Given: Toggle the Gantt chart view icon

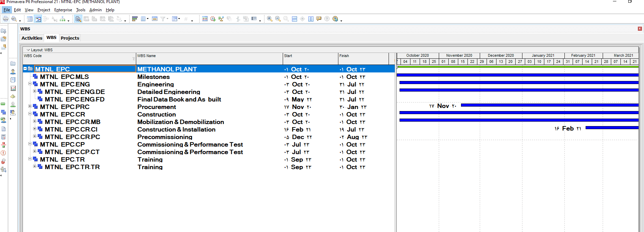Looking at the screenshot, I should click(x=38, y=19).
